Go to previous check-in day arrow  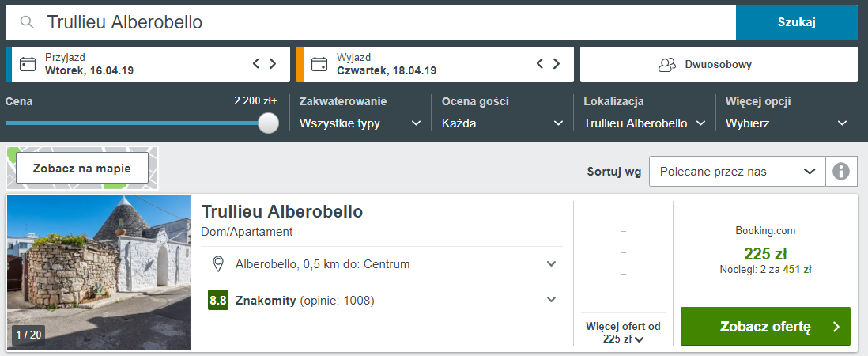256,63
